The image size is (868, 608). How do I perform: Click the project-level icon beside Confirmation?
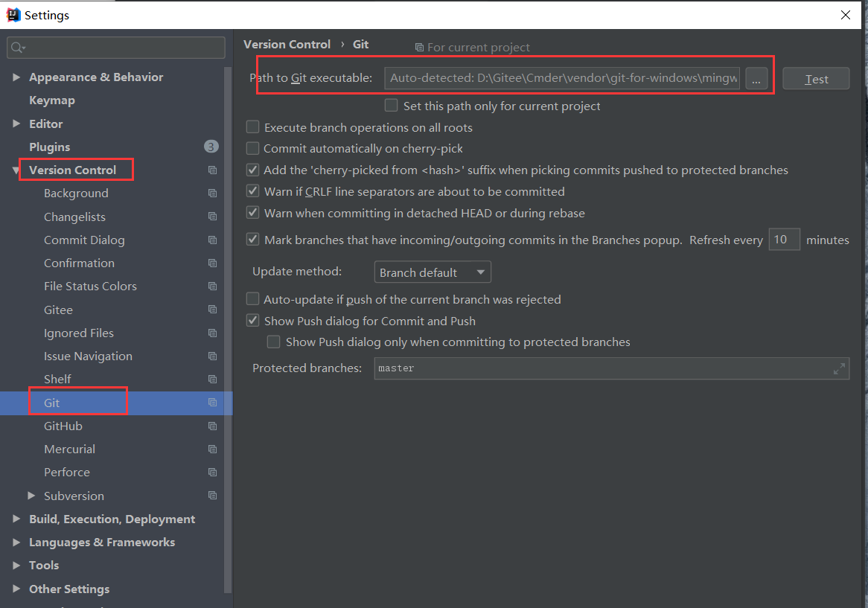[x=213, y=263]
